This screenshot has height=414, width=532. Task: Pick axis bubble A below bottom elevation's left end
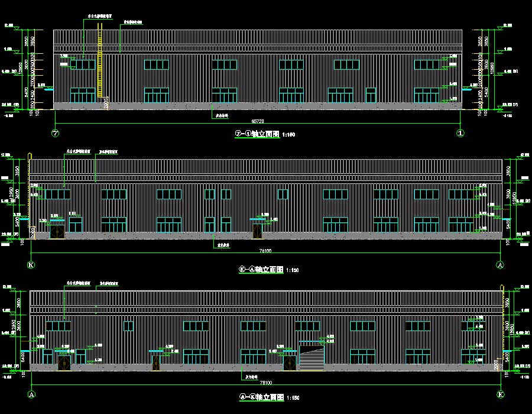pyautogui.click(x=31, y=394)
